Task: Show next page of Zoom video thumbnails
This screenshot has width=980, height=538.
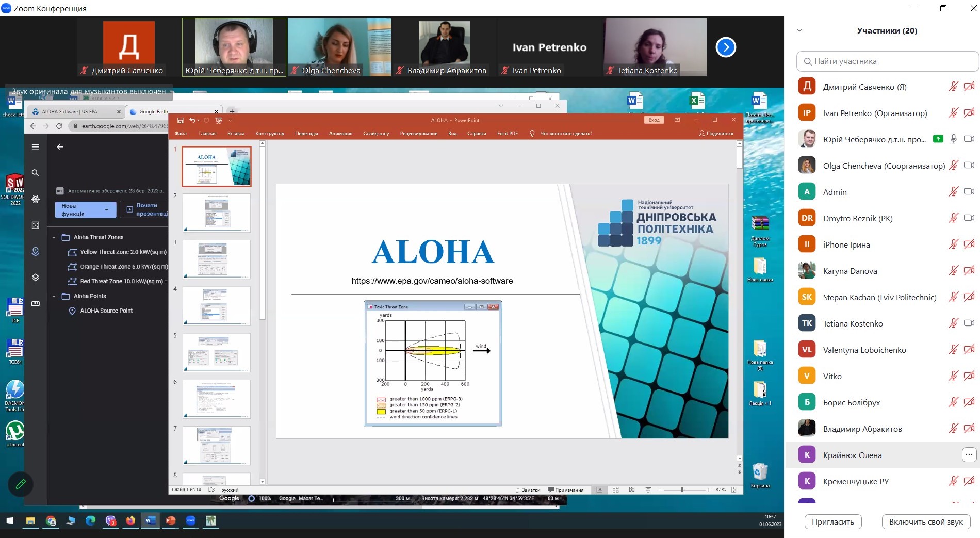Action: point(726,47)
